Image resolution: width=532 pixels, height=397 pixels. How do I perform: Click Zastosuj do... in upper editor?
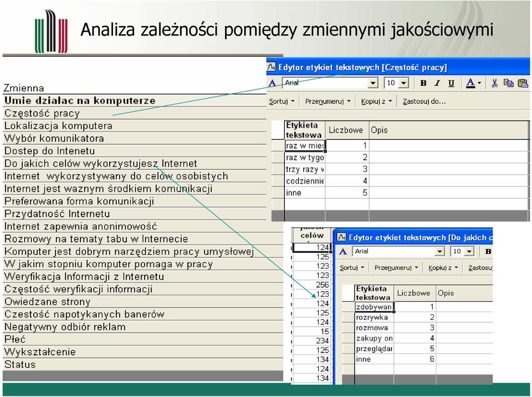[x=424, y=101]
